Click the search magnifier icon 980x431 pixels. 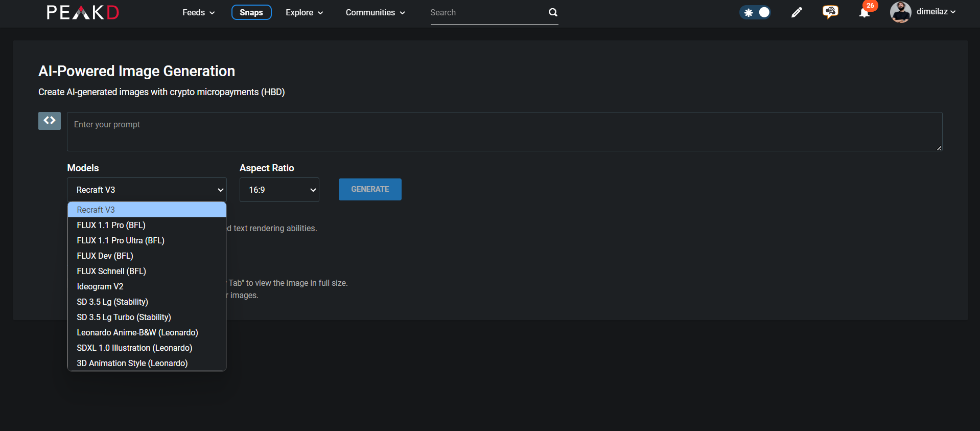pos(553,12)
